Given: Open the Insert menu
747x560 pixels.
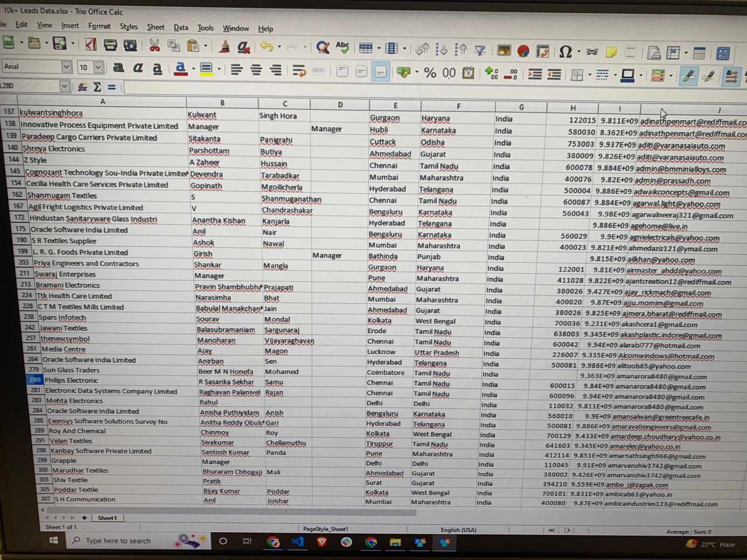Looking at the screenshot, I should point(70,25).
